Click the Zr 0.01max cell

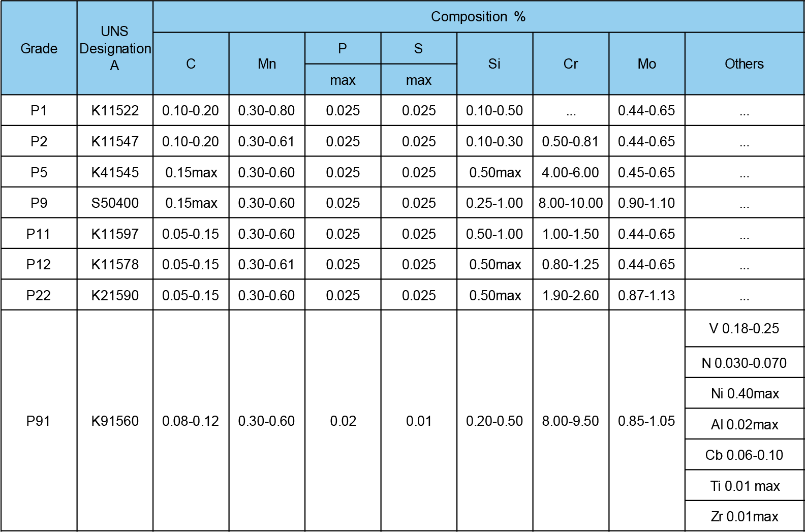745,516
